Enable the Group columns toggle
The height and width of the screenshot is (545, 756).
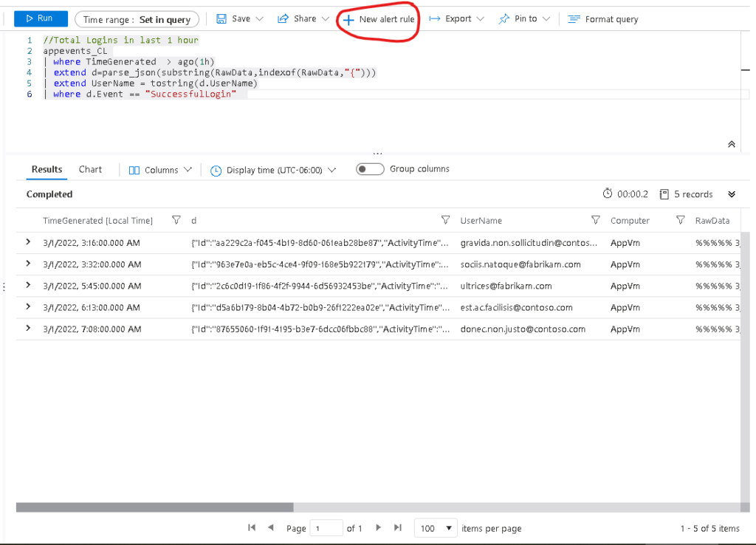click(371, 169)
